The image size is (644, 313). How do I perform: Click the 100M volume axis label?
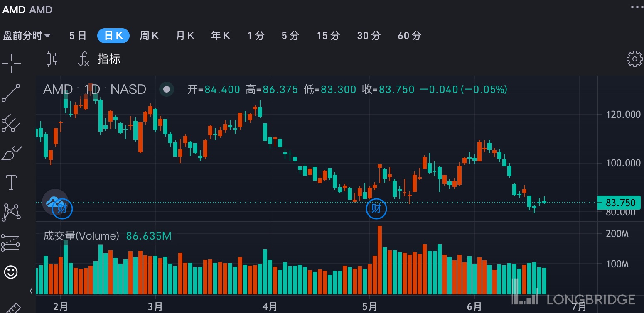tap(617, 264)
